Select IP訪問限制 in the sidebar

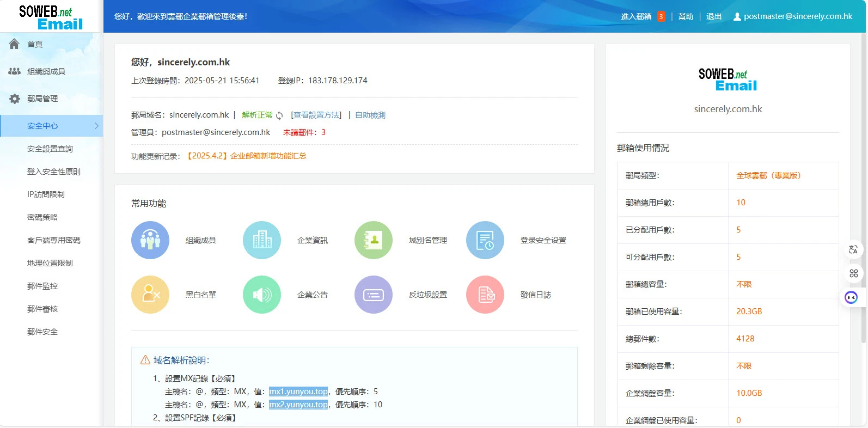46,194
